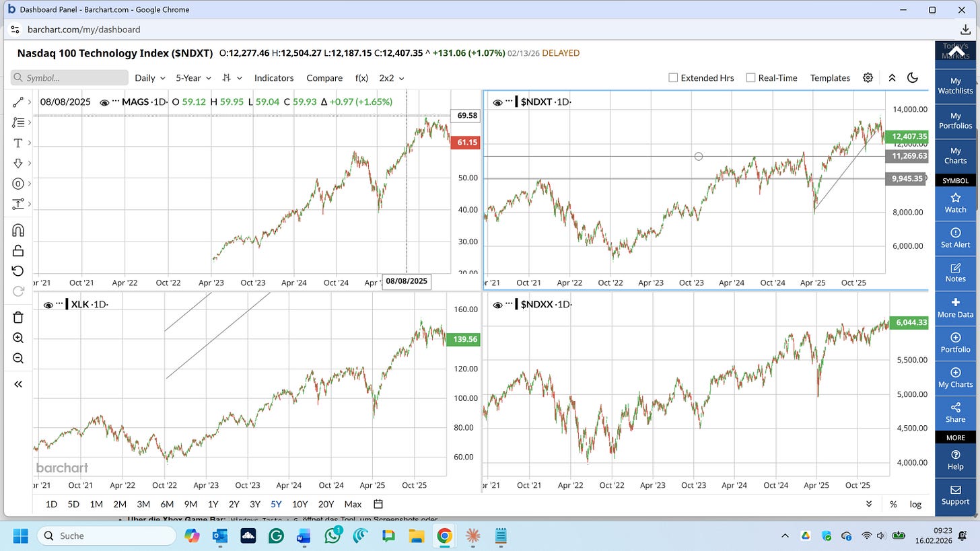Open the Indicators menu

click(x=273, y=77)
